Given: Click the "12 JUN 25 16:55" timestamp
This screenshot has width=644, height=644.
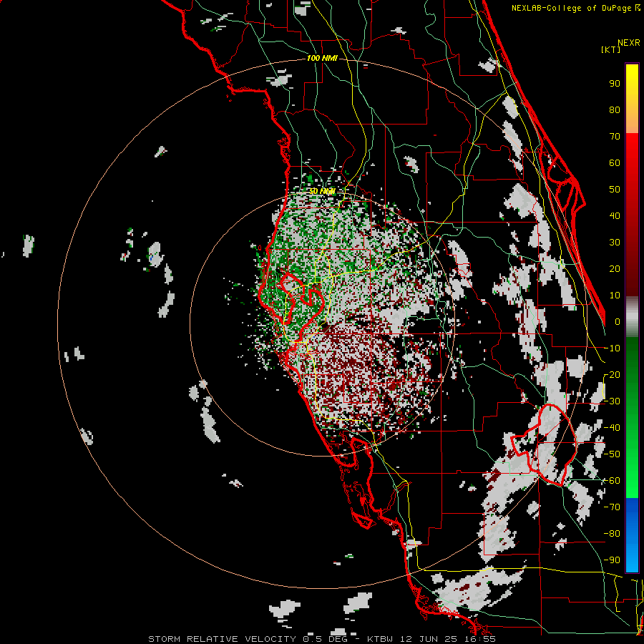Looking at the screenshot, I should click(x=448, y=639).
